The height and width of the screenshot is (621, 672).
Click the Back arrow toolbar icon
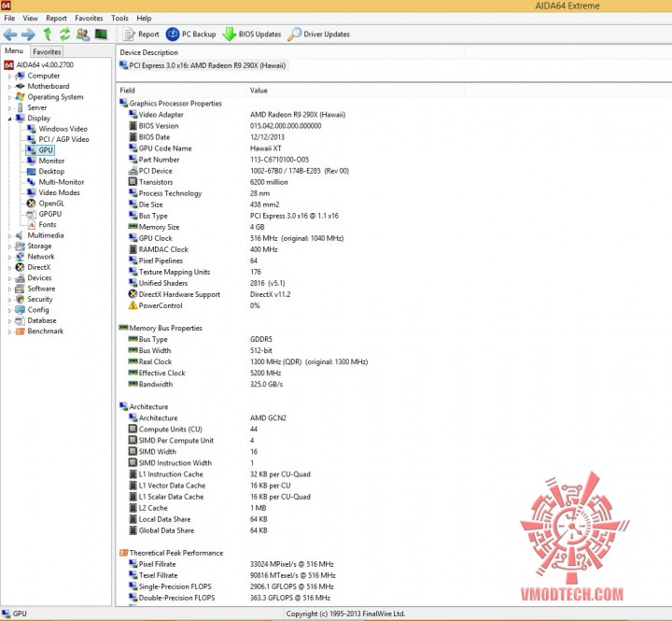coord(10,35)
